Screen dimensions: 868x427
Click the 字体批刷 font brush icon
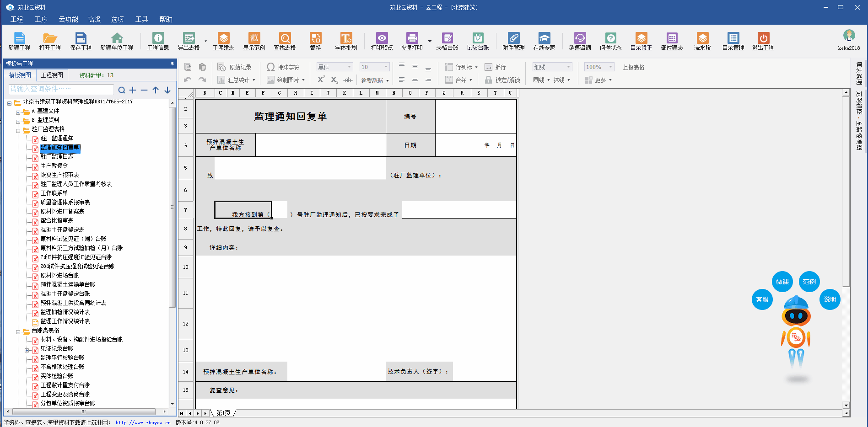coord(345,41)
